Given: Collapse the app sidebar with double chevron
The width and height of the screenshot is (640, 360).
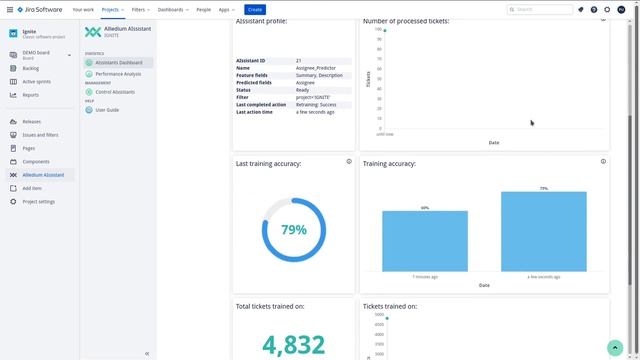Looking at the screenshot, I should click(x=147, y=353).
